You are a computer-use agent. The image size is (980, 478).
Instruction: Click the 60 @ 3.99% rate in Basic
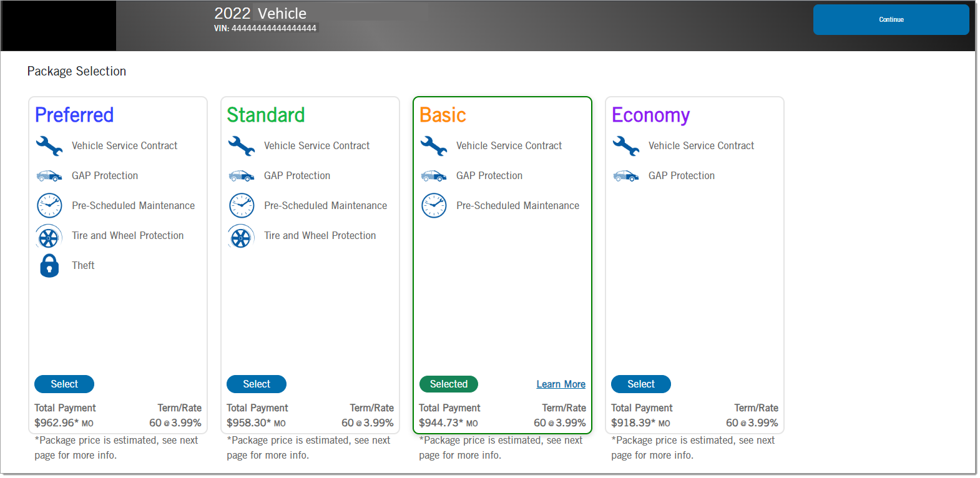tap(560, 422)
